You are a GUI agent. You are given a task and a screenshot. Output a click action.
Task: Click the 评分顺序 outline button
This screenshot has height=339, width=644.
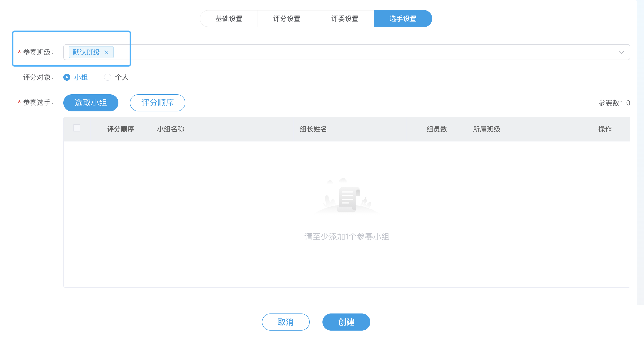click(158, 103)
